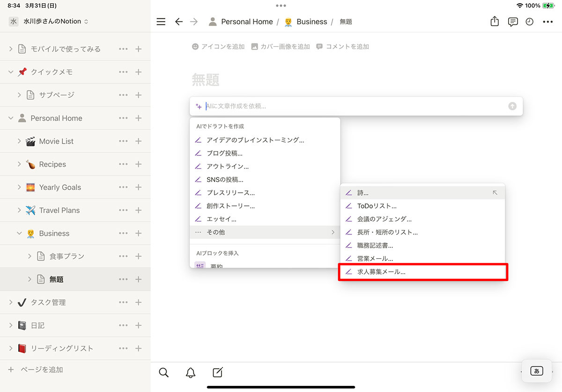Screen dimensions: 562x392
Task: Tap the Japanese keyboard あ button
Action: [536, 371]
